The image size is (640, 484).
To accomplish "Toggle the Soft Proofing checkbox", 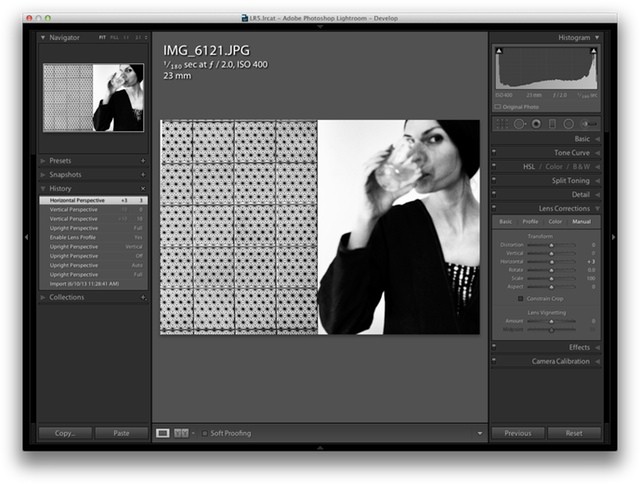I will [x=204, y=433].
